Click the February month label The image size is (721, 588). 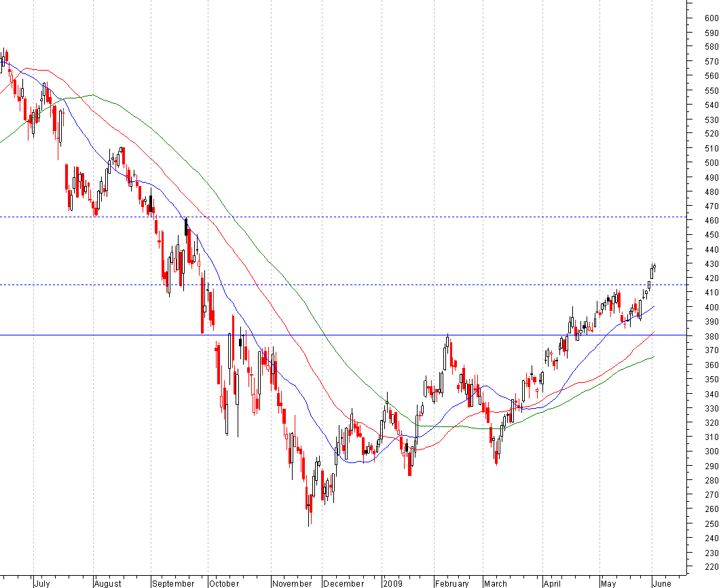click(x=452, y=583)
